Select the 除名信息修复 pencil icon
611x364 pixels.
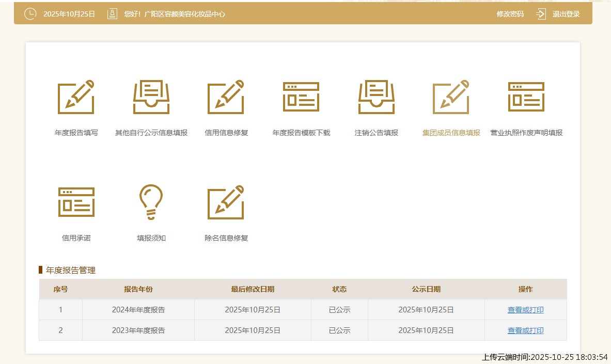226,202
